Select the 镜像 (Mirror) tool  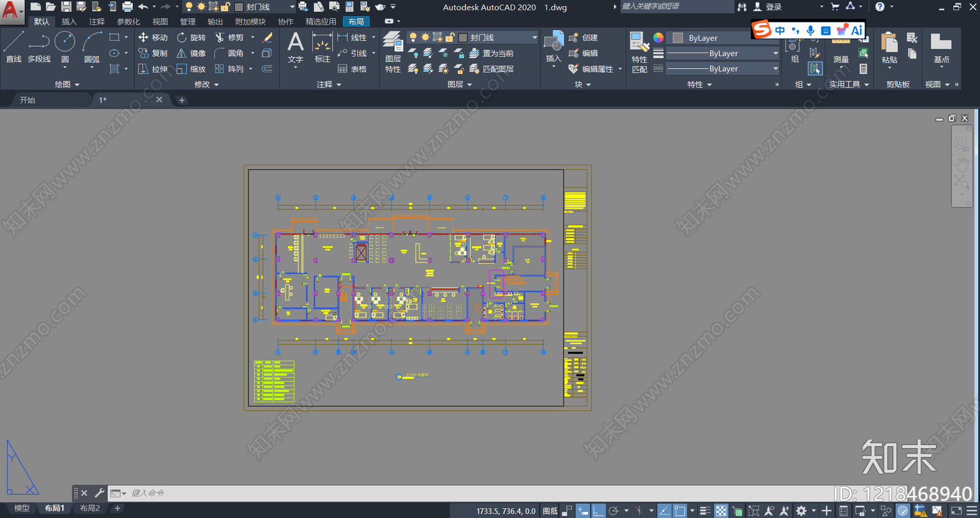[x=192, y=53]
